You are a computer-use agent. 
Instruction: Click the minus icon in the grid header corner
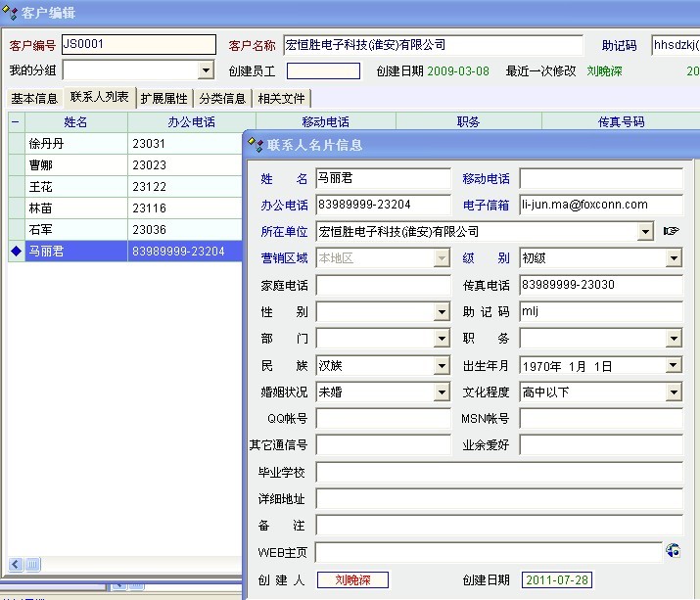pyautogui.click(x=15, y=122)
